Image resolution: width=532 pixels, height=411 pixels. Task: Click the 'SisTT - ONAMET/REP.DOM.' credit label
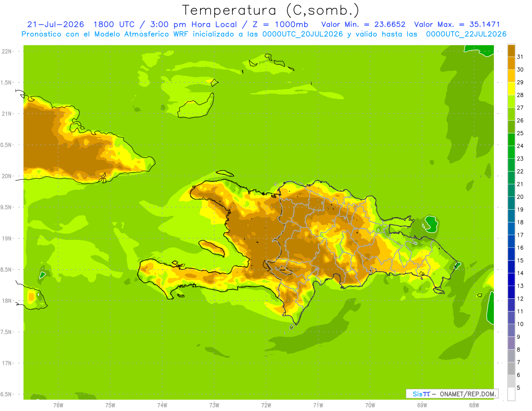click(x=452, y=394)
